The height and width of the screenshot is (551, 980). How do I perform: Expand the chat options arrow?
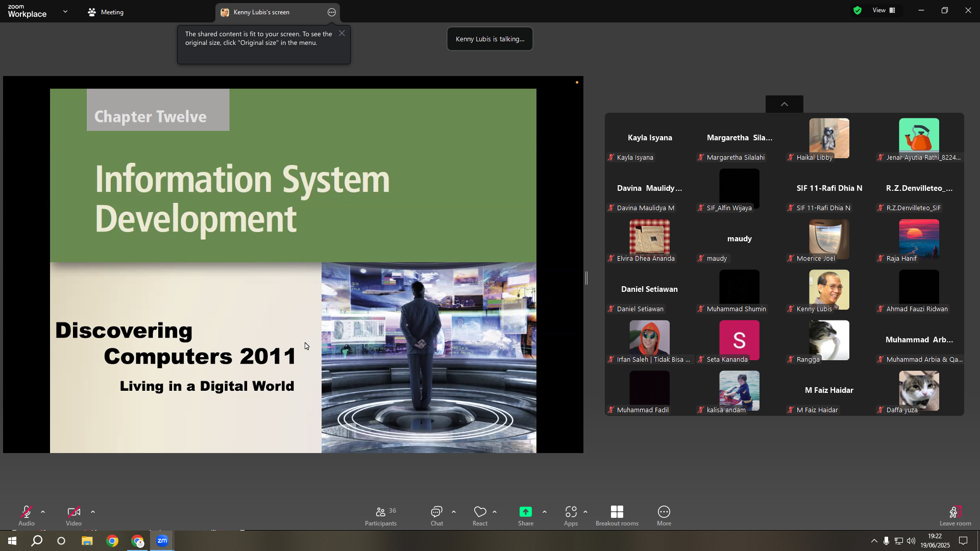[454, 512]
